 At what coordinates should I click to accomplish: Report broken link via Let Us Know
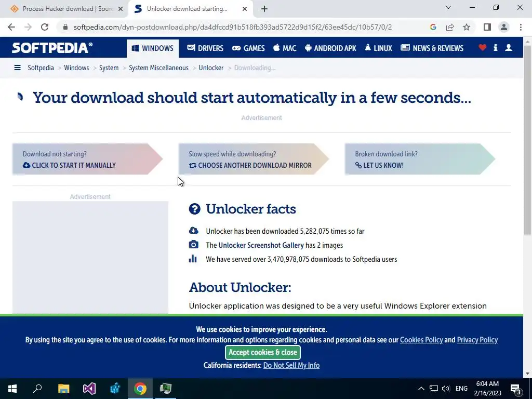click(420, 159)
